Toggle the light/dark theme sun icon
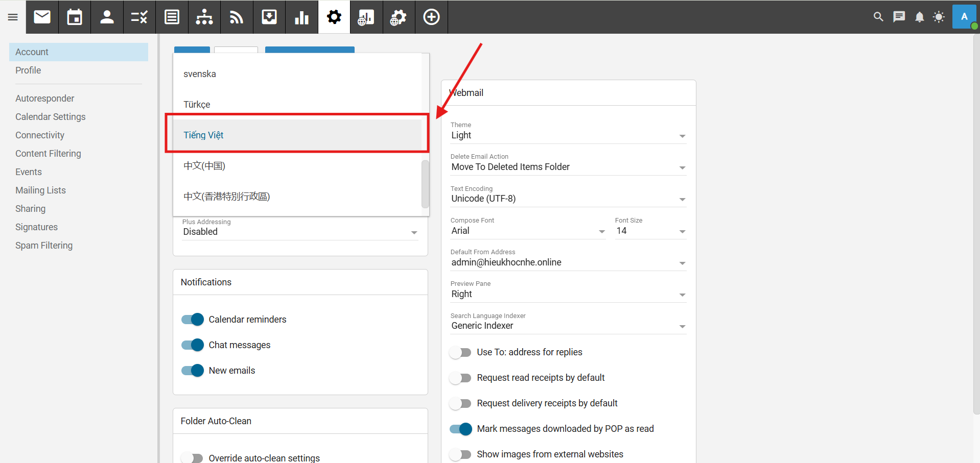This screenshot has width=980, height=463. [x=939, y=17]
